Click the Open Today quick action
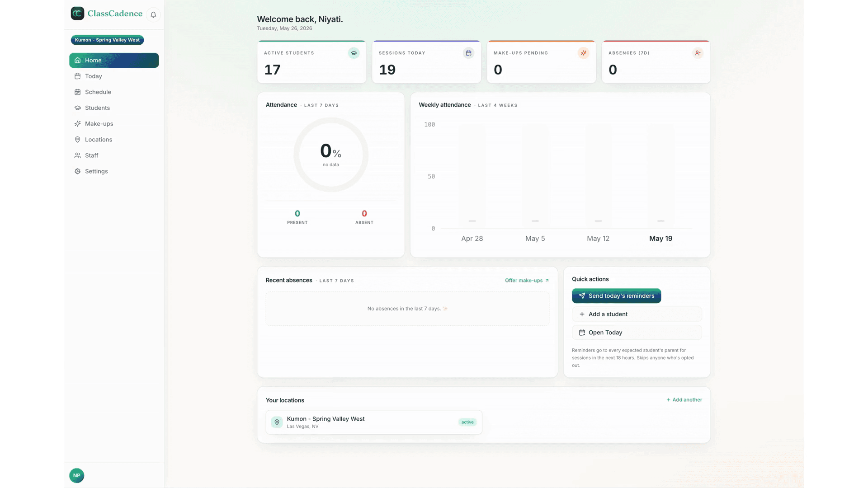Image resolution: width=868 pixels, height=488 pixels. pyautogui.click(x=637, y=332)
